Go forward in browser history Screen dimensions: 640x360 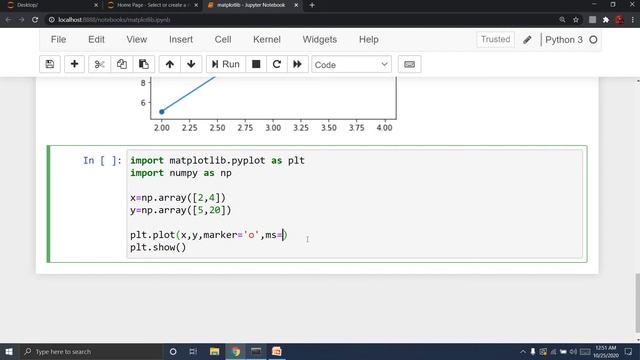[22, 20]
